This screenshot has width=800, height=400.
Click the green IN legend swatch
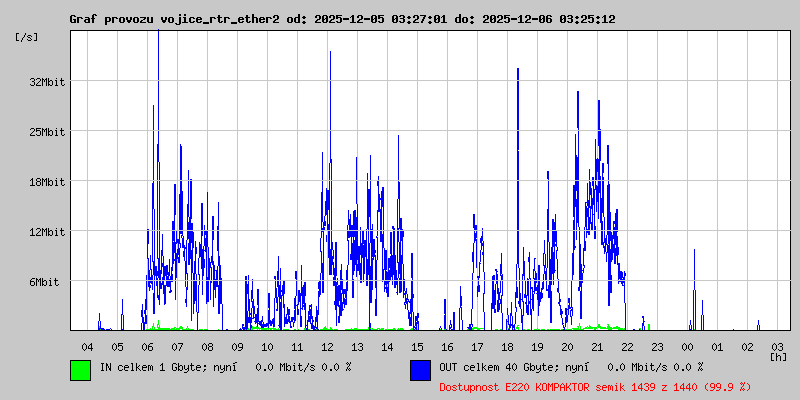tap(80, 369)
